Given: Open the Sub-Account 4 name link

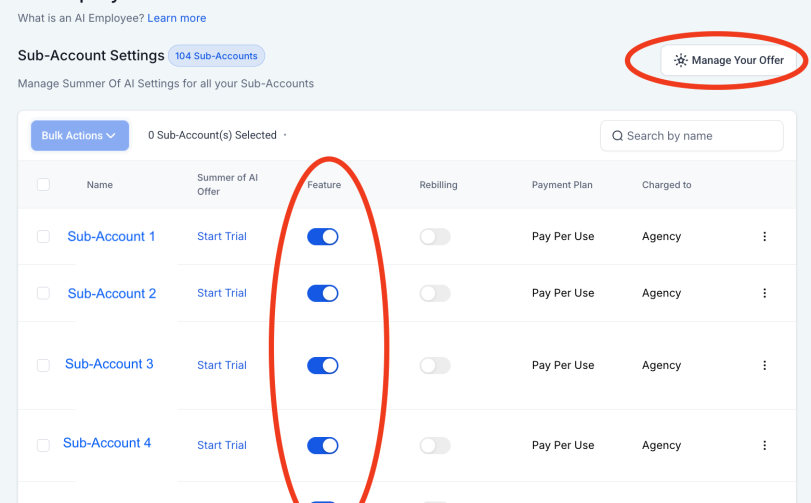Looking at the screenshot, I should 107,443.
